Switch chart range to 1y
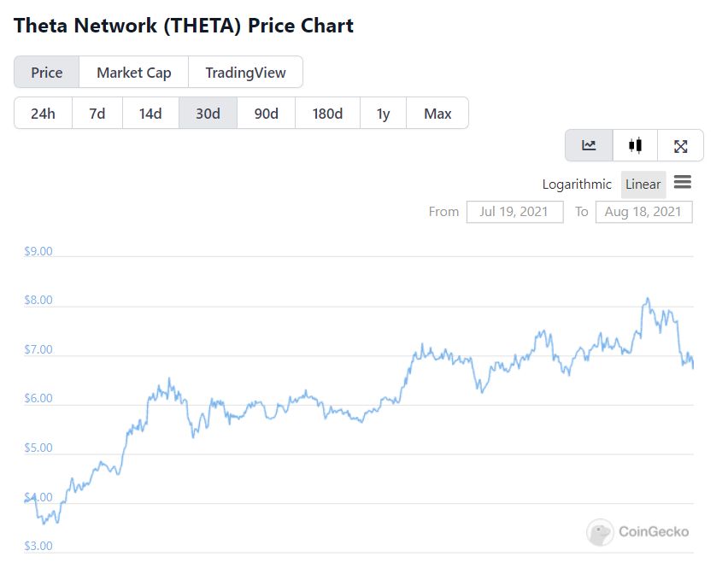 point(383,114)
